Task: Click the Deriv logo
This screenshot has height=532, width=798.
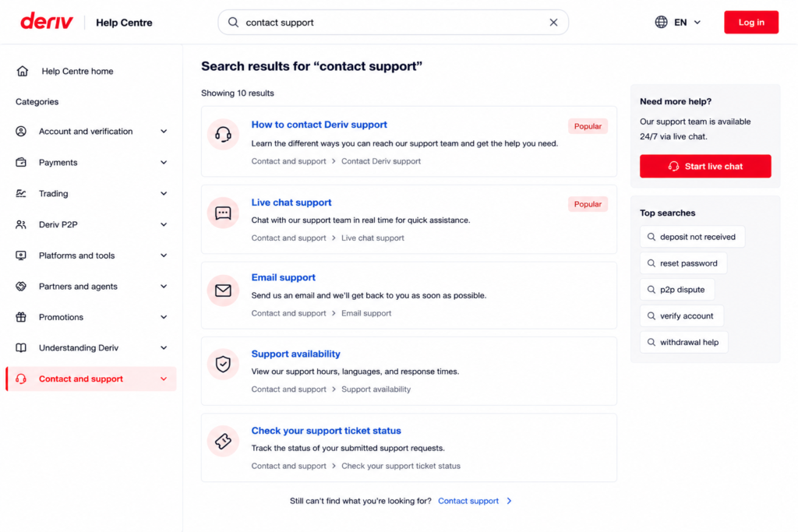Action: coord(47,21)
